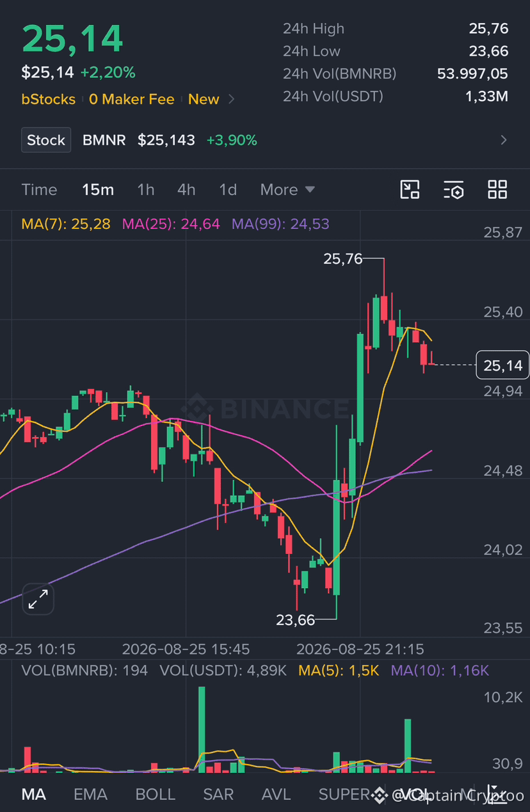Click the 24h Vol(BMNRB) value
The width and height of the screenshot is (530, 812).
472,74
